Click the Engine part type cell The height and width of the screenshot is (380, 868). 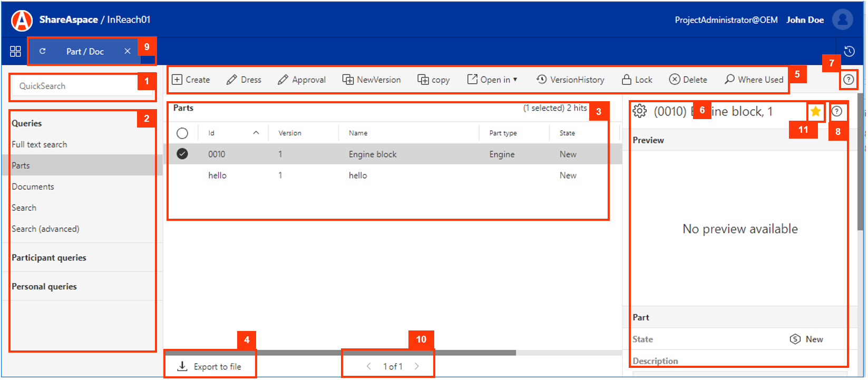[502, 154]
